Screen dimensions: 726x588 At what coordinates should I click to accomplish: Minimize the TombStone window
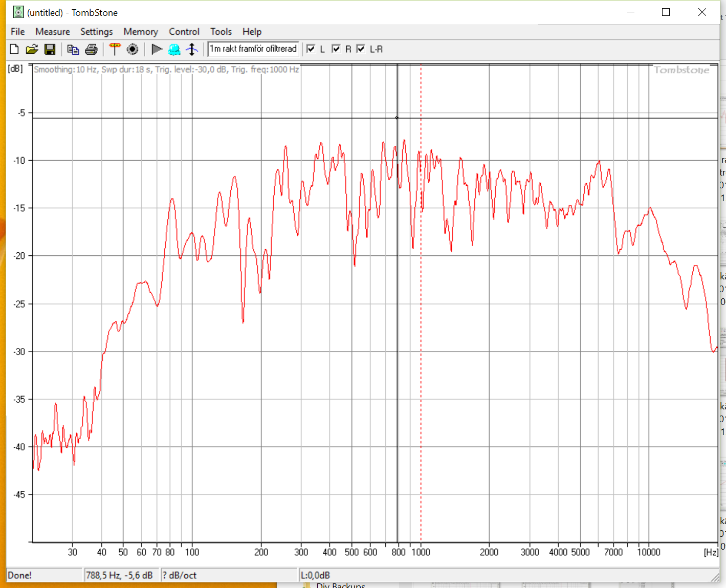pyautogui.click(x=630, y=12)
